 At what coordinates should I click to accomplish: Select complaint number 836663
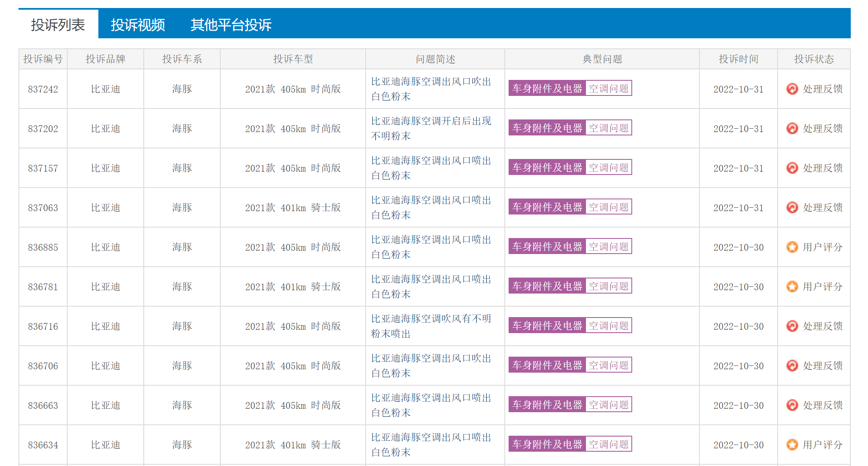[x=43, y=405]
